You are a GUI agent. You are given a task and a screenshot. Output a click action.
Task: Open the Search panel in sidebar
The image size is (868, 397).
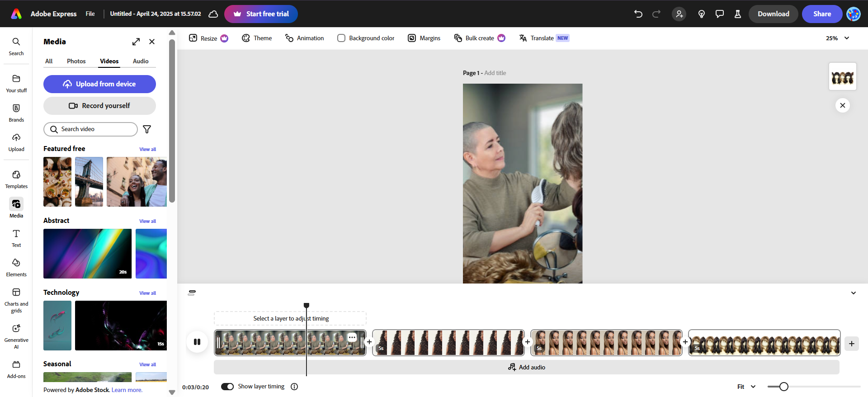(16, 47)
